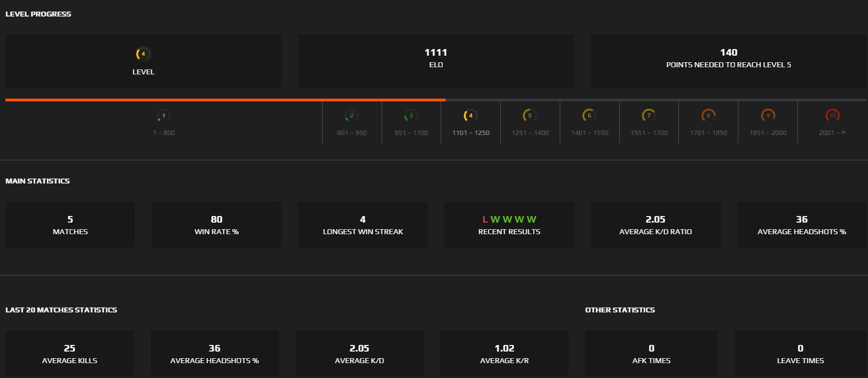Click the 25 average kills value

pyautogui.click(x=69, y=348)
